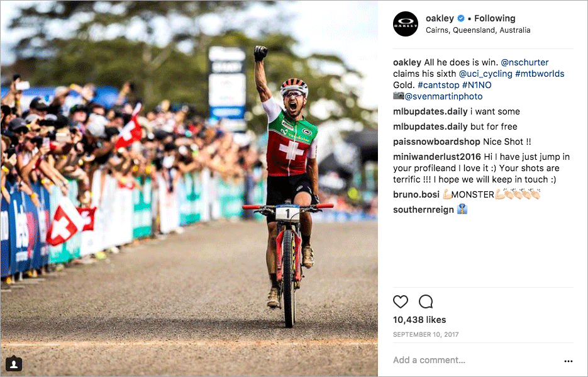The height and width of the screenshot is (377, 588).
Task: Click the blue verified badge
Action: pyautogui.click(x=461, y=18)
